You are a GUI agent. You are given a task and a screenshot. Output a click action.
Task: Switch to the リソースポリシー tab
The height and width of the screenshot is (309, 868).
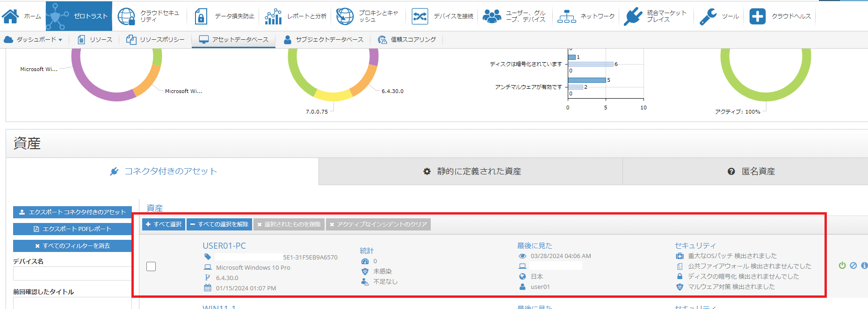pyautogui.click(x=156, y=40)
